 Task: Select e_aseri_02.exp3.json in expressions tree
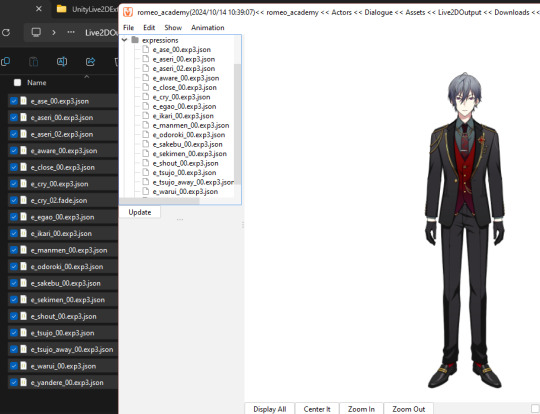[x=184, y=69]
